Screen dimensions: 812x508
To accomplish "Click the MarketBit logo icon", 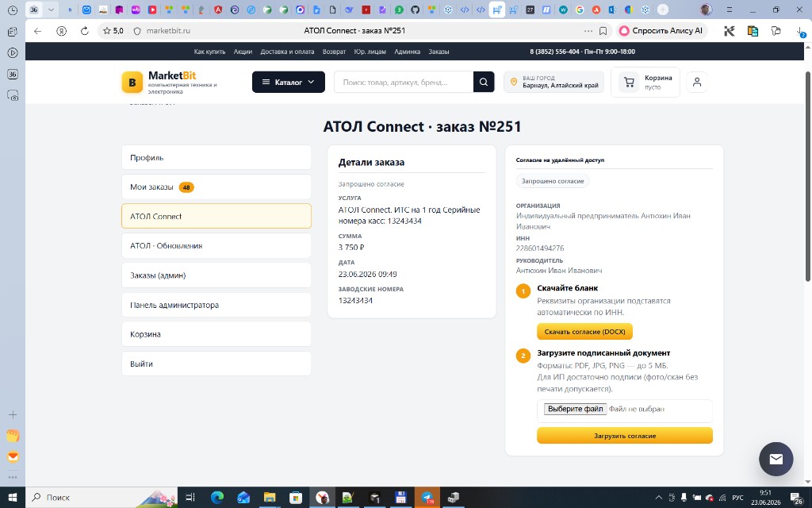I will 132,82.
